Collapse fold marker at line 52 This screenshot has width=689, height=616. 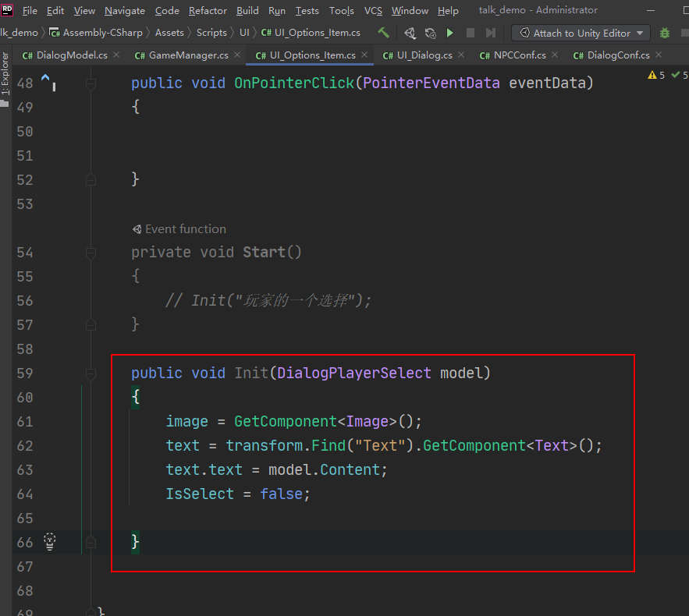pos(91,179)
